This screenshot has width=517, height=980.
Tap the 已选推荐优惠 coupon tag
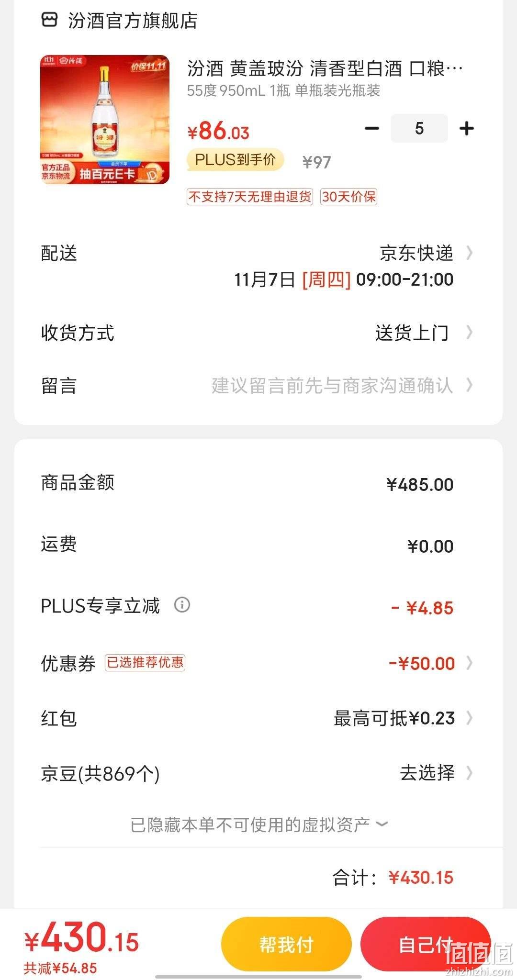point(145,662)
